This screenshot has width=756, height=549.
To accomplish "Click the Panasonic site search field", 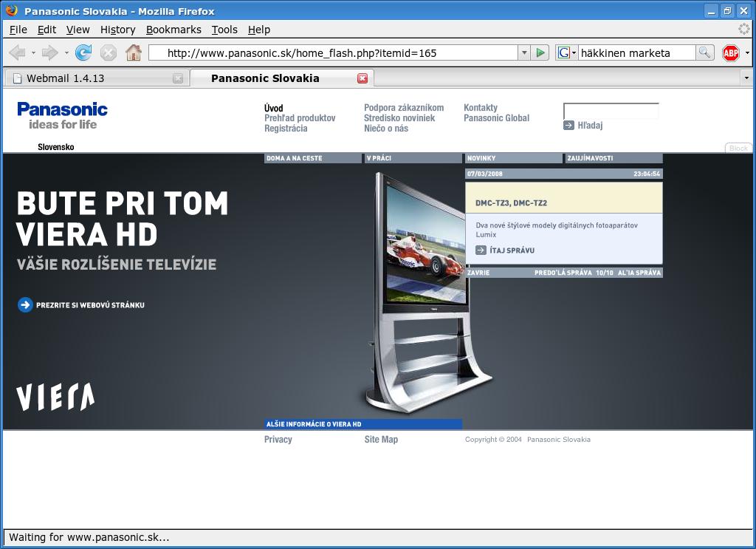I will click(611, 112).
